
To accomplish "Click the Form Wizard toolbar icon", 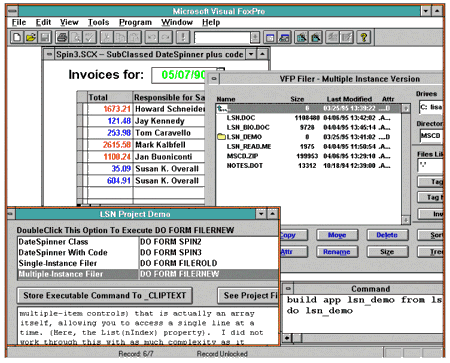I will coord(302,37).
